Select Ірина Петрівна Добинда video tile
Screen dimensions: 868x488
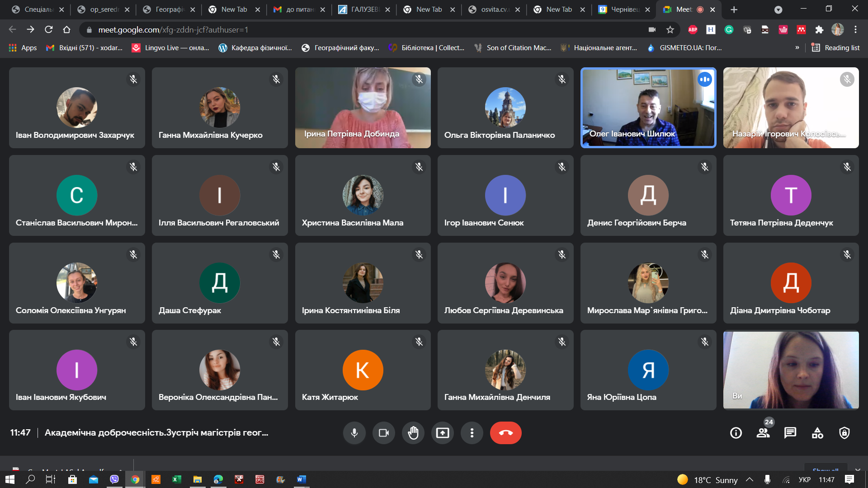[363, 108]
